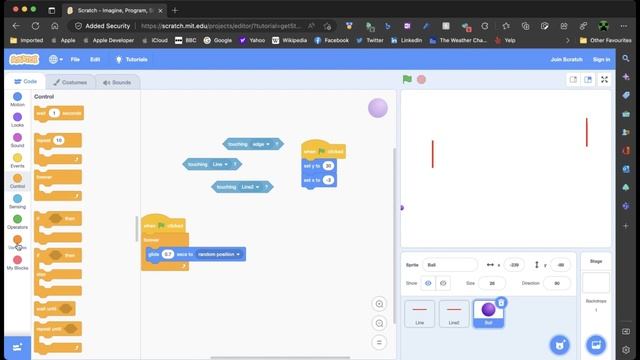Click the red stop button
This screenshot has width=640, height=360.
(x=421, y=79)
